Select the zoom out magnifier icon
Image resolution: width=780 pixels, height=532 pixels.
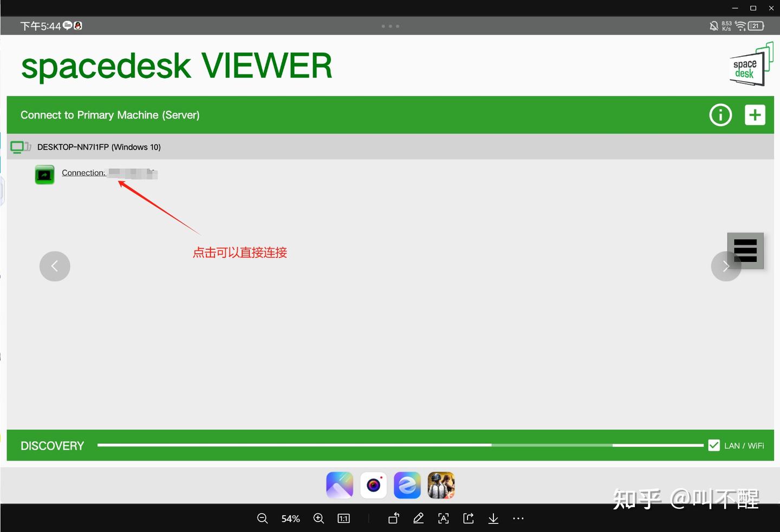pos(262,518)
